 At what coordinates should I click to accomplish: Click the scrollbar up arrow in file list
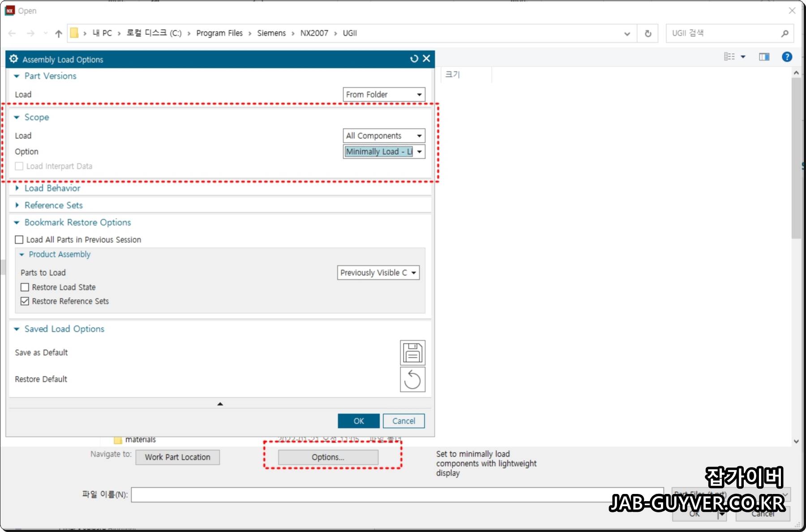pyautogui.click(x=796, y=72)
